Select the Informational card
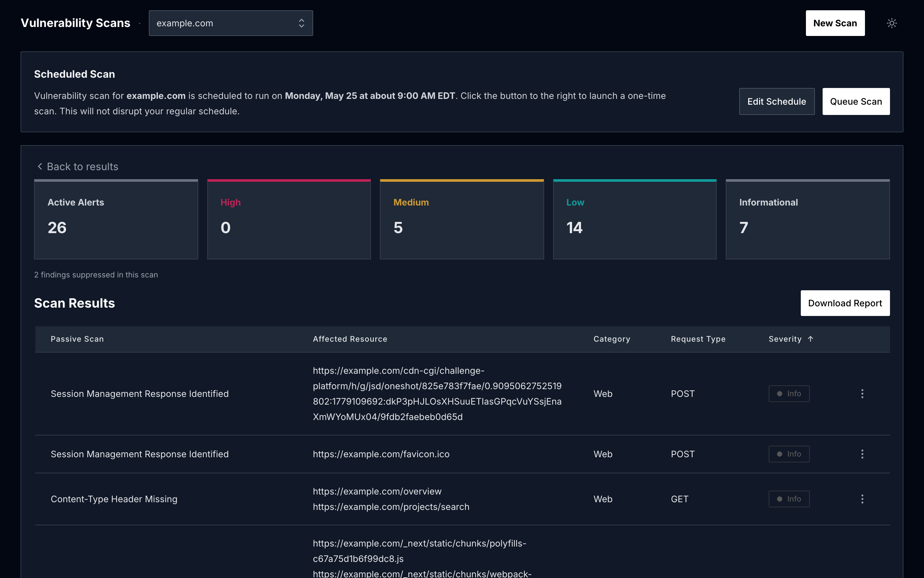This screenshot has height=578, width=924. (x=808, y=219)
